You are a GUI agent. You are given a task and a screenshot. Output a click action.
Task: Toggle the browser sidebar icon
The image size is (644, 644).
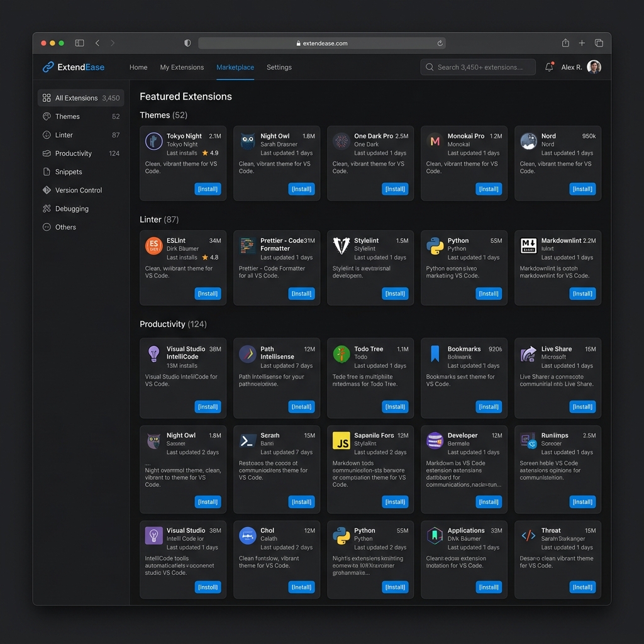pos(79,43)
